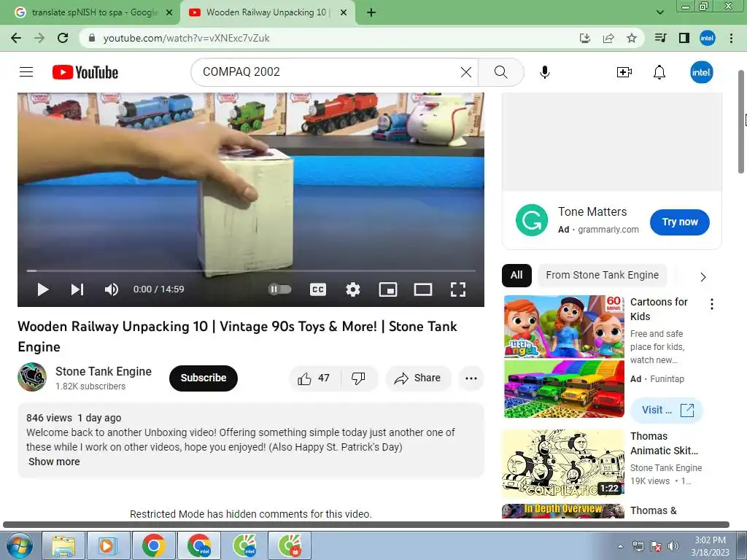The width and height of the screenshot is (747, 560).
Task: Click the magnifier search button
Action: click(x=500, y=72)
